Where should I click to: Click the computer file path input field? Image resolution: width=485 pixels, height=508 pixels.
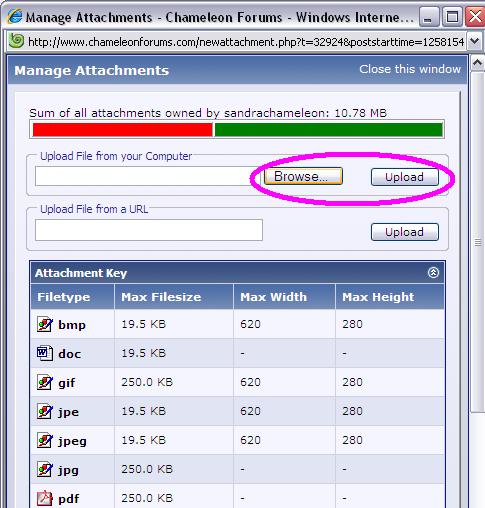coord(148,176)
